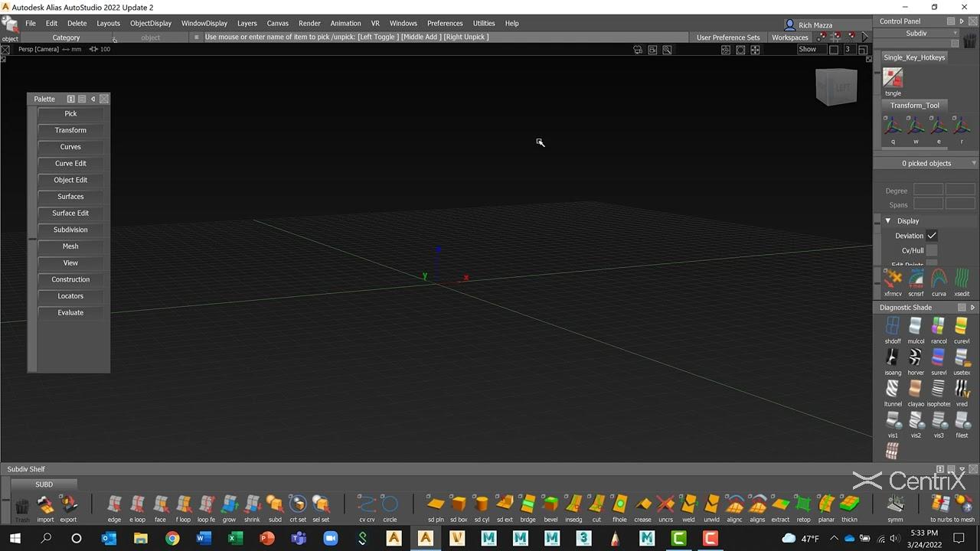Select the crease tool in shelf
Viewport: 980px width, 551px height.
[x=642, y=504]
